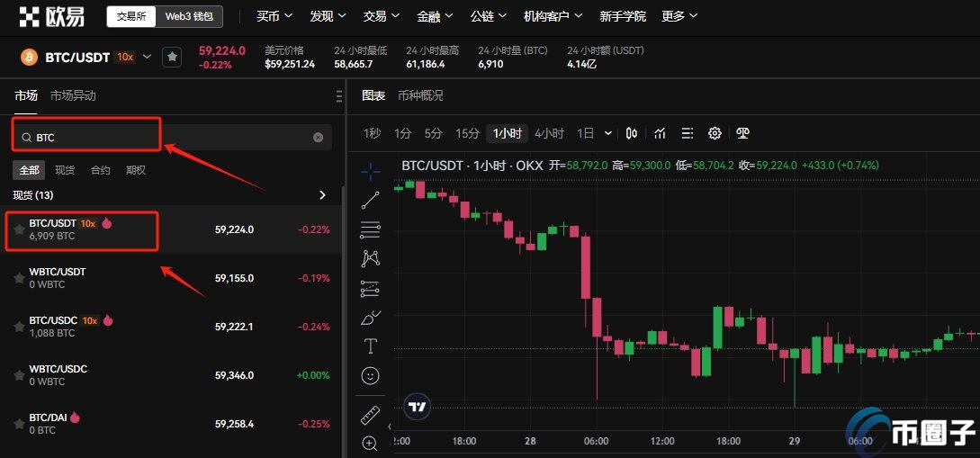Open the compare scales icon
This screenshot has width=980, height=458.
point(742,133)
